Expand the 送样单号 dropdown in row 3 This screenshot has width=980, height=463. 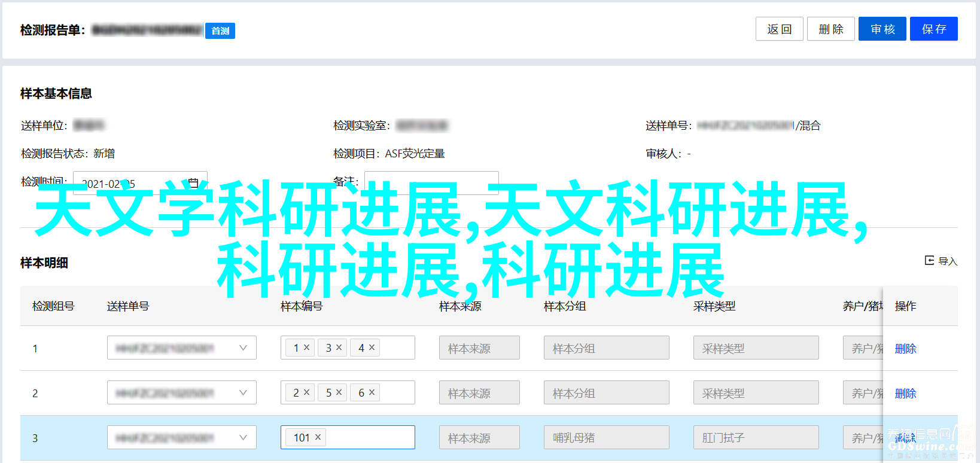[243, 437]
